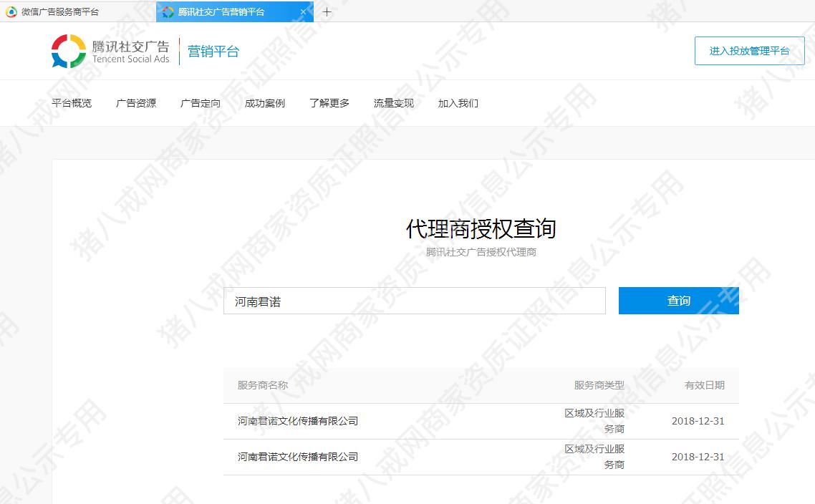Click the 服务商名称 column header
815x504 pixels.
pyautogui.click(x=263, y=385)
